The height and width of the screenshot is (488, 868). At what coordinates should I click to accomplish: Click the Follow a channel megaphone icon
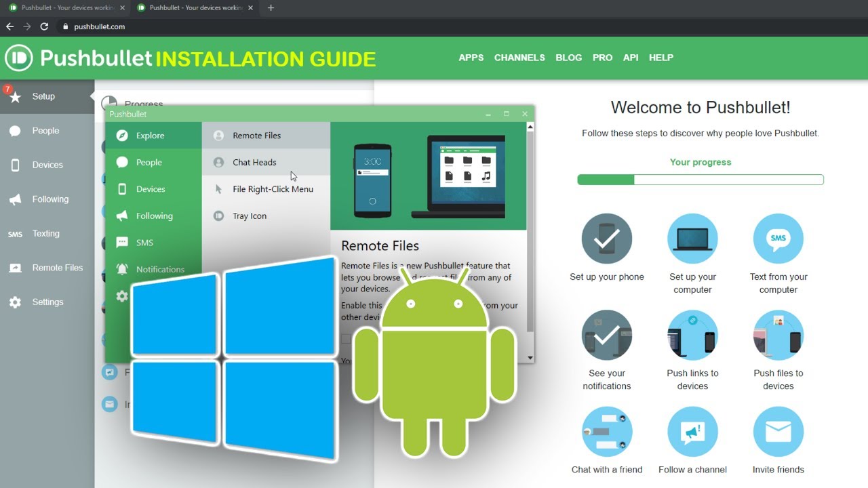tap(692, 431)
